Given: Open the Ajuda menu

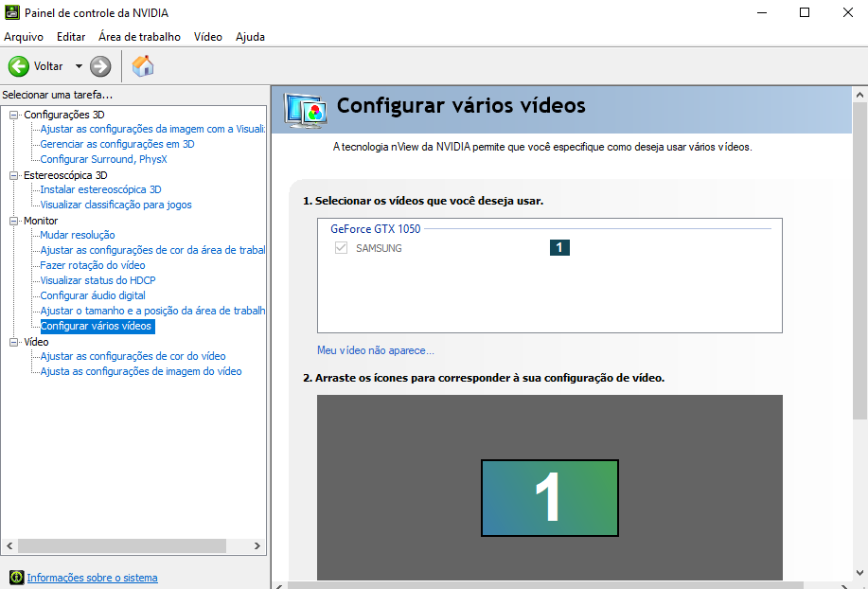Looking at the screenshot, I should [x=250, y=37].
